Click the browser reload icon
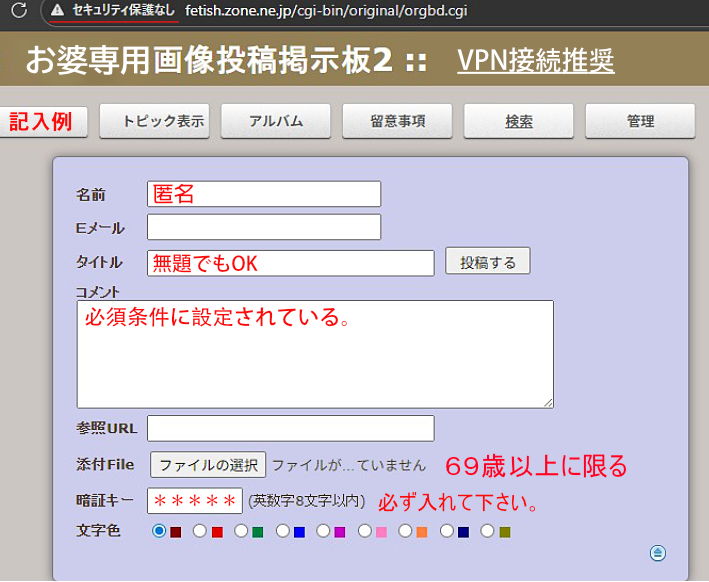The width and height of the screenshot is (709, 582). (17, 13)
